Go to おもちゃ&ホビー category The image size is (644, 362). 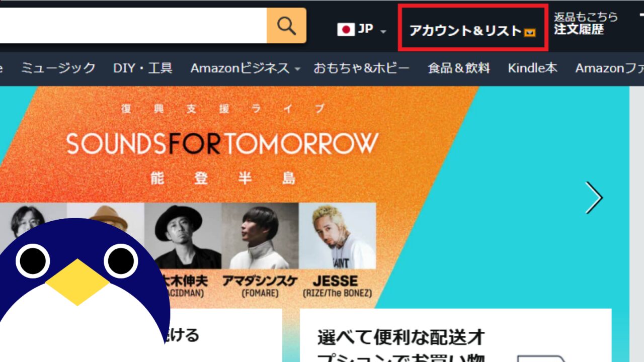[x=361, y=68]
